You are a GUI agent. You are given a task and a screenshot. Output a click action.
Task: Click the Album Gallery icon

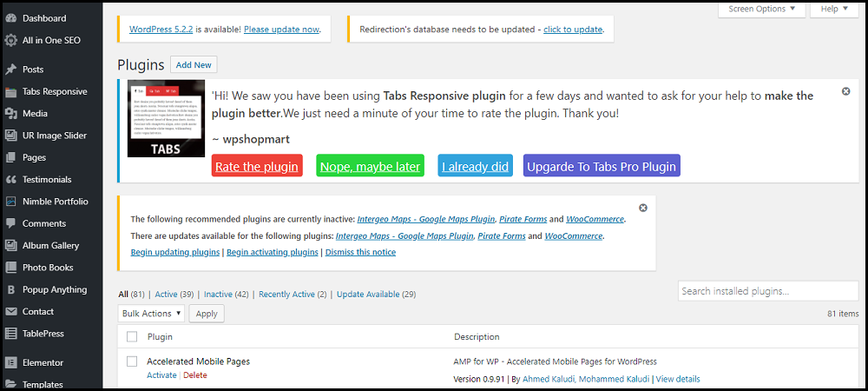[x=10, y=245]
